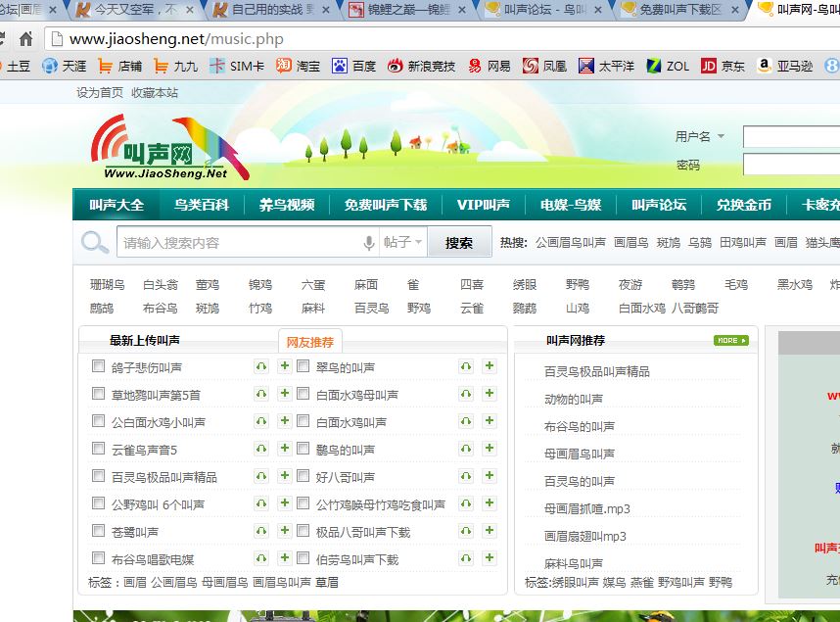Click the 请输入搜索内容 search input field
The height and width of the screenshot is (622, 840).
point(237,243)
